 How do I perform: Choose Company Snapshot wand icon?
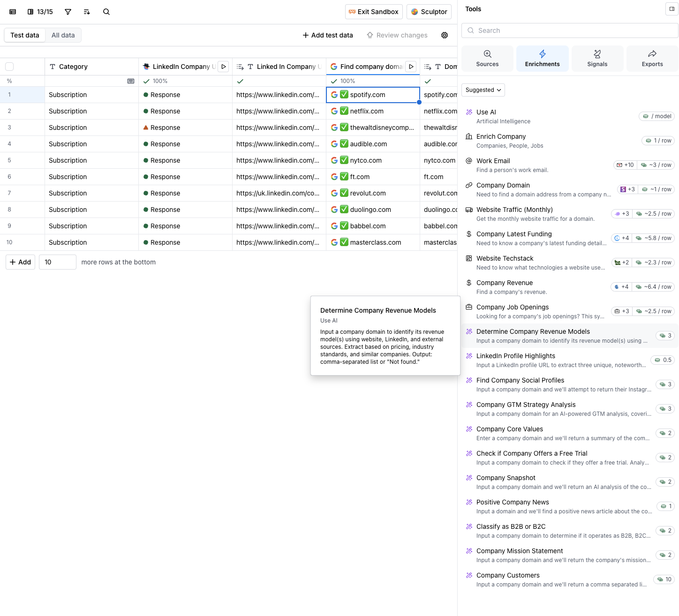click(x=469, y=478)
